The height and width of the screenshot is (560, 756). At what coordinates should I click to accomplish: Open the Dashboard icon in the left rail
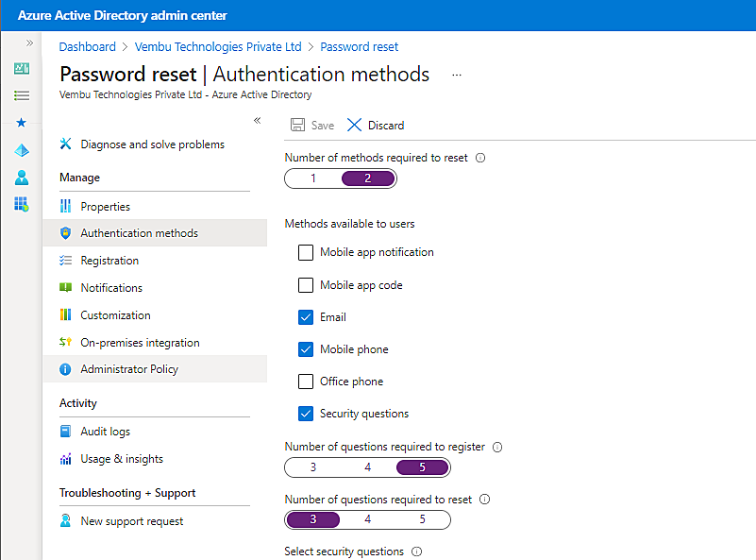point(21,68)
